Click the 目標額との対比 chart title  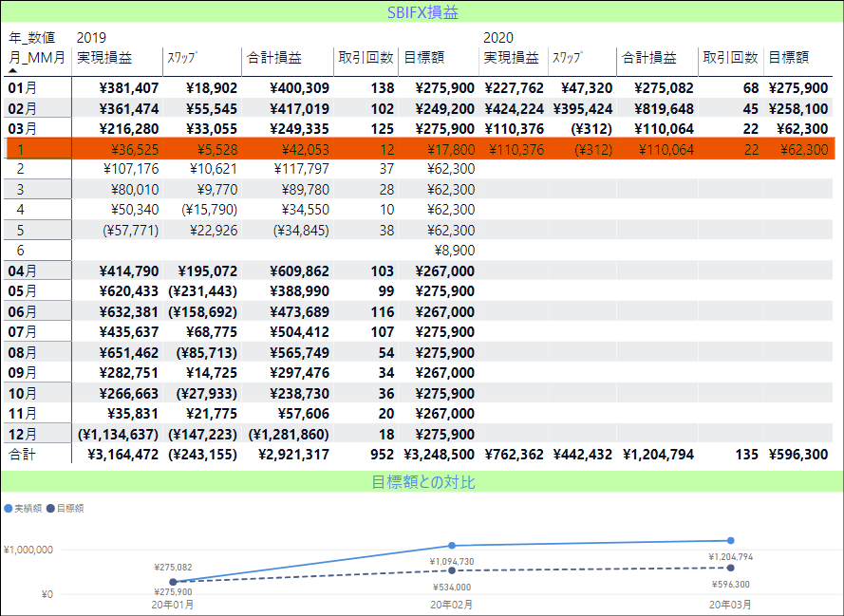click(422, 481)
